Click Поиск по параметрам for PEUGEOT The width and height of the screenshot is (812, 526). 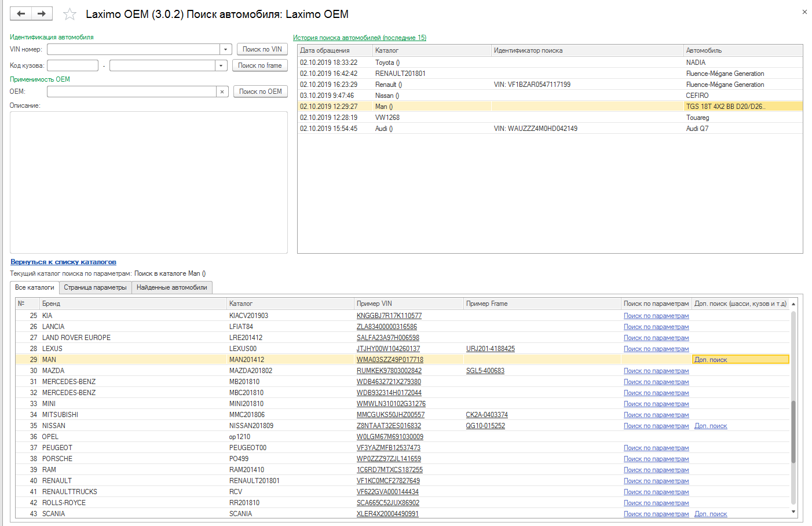pos(656,448)
